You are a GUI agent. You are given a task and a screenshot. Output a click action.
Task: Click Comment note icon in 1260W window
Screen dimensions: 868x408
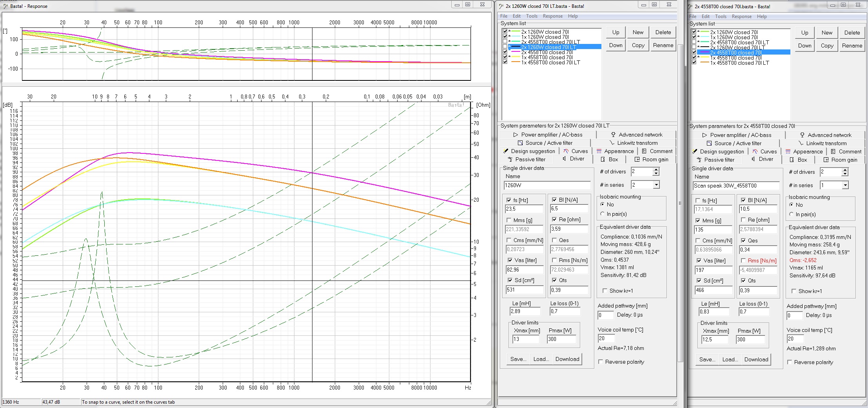coord(644,151)
